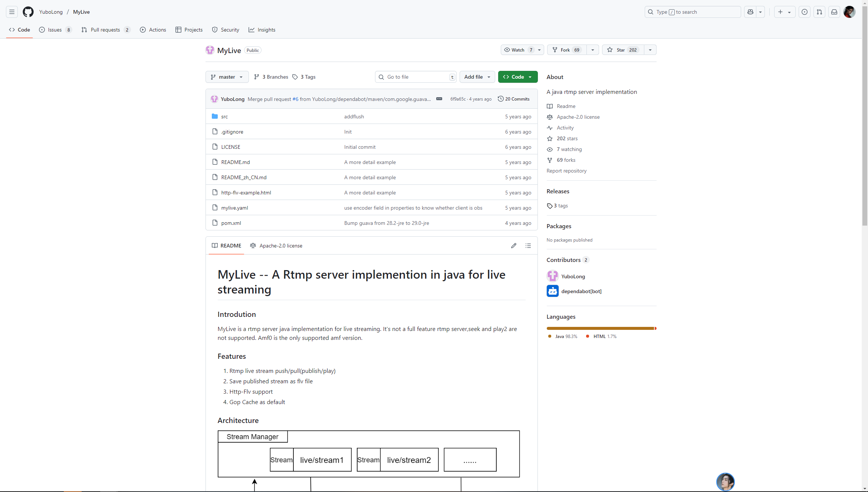This screenshot has height=492, width=868.
Task: Open Copilot chat icon
Action: tap(750, 12)
